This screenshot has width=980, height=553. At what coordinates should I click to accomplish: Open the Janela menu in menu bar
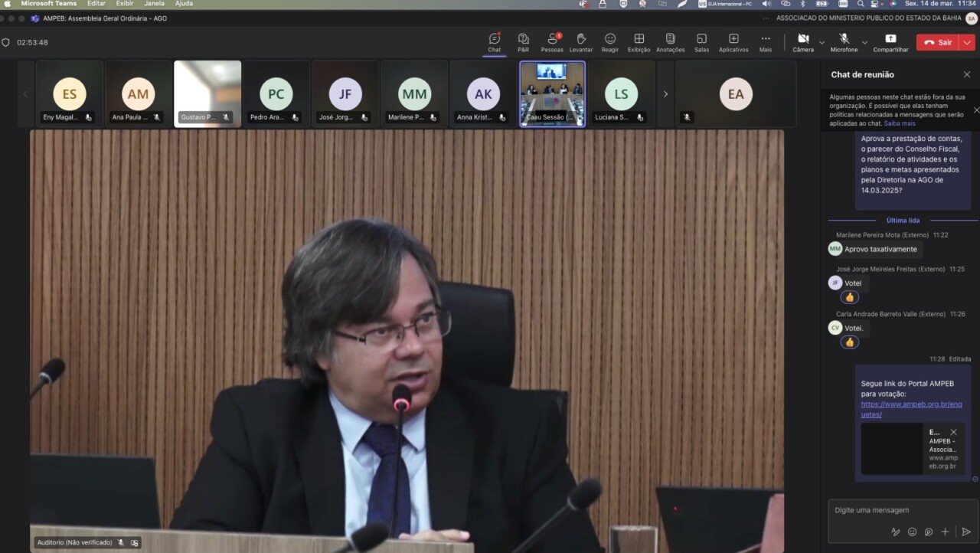tap(154, 4)
